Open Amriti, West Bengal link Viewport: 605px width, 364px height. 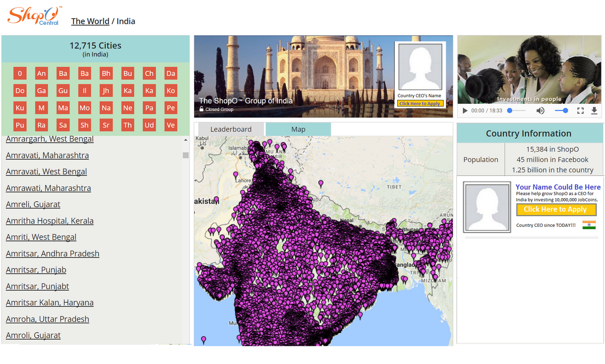(41, 237)
